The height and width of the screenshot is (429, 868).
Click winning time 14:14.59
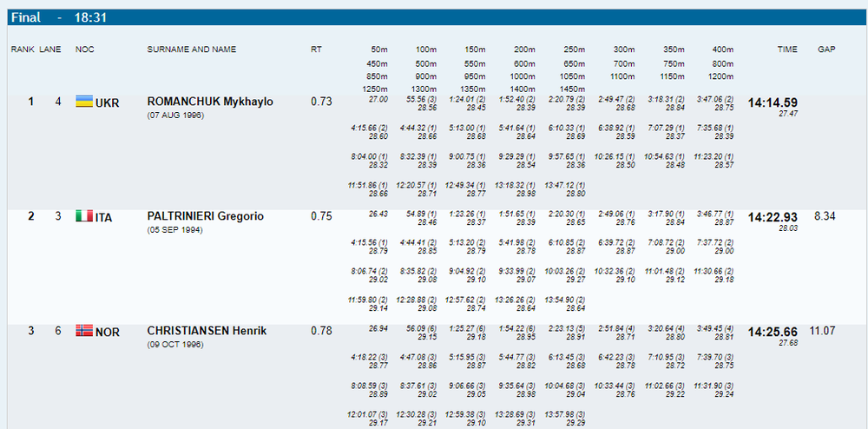(x=773, y=102)
